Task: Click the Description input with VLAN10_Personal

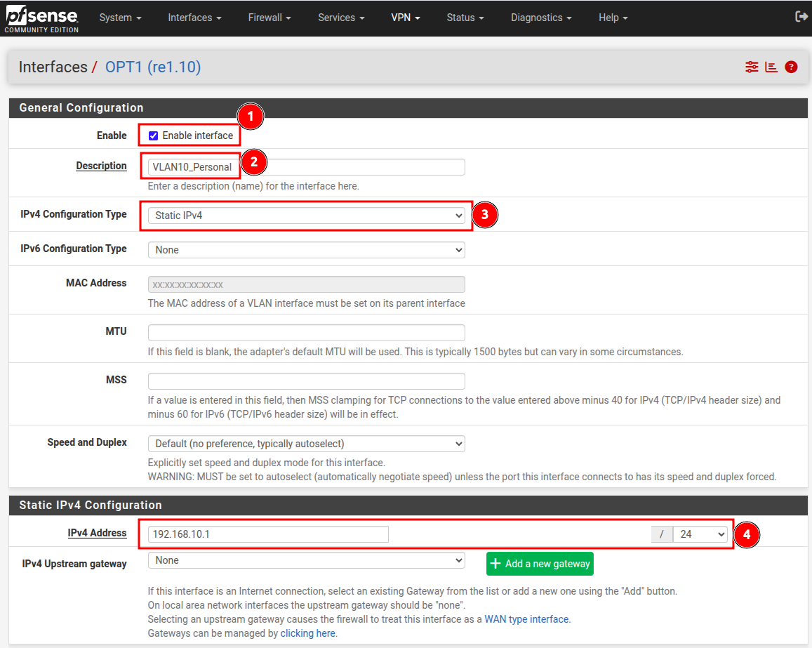Action: pyautogui.click(x=307, y=167)
